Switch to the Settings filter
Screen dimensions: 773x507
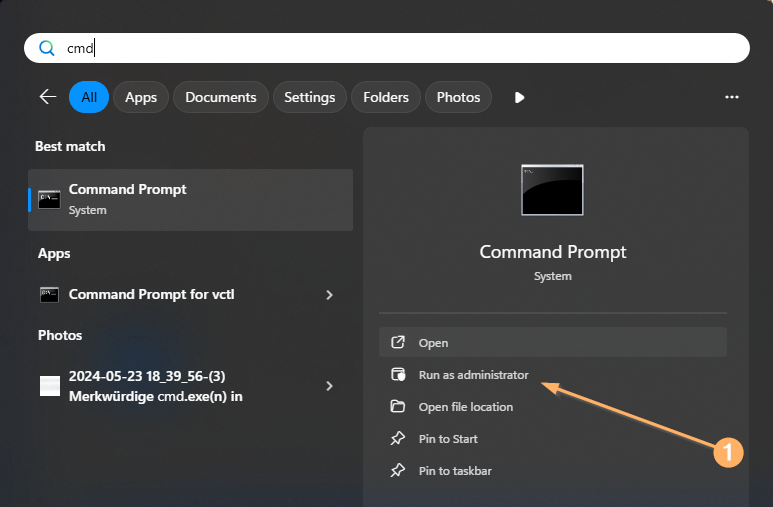point(310,97)
